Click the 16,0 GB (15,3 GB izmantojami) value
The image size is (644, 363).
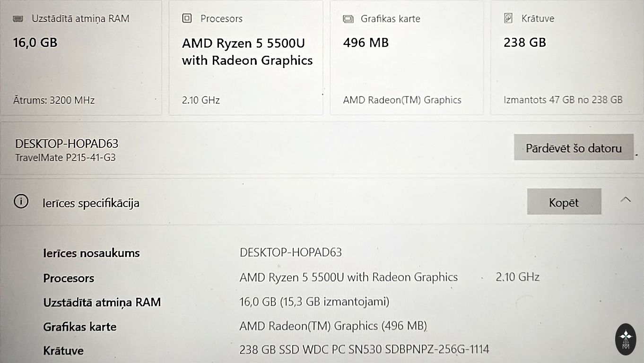click(x=314, y=302)
